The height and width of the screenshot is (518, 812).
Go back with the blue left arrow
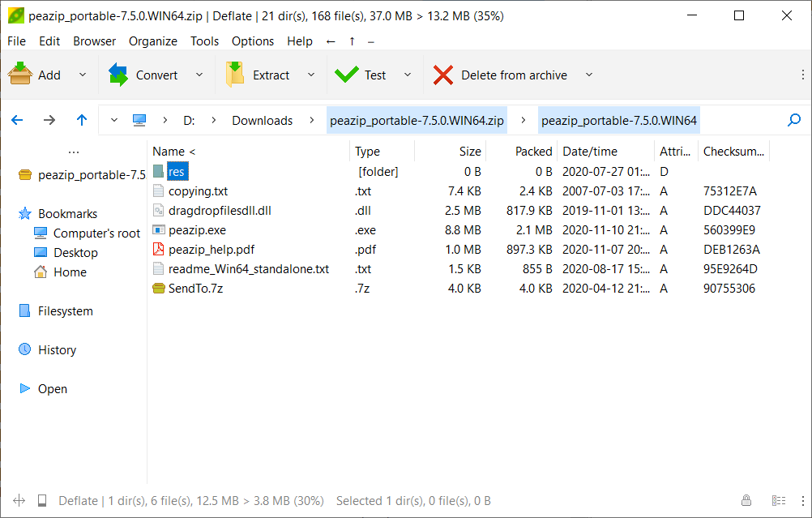(x=17, y=120)
